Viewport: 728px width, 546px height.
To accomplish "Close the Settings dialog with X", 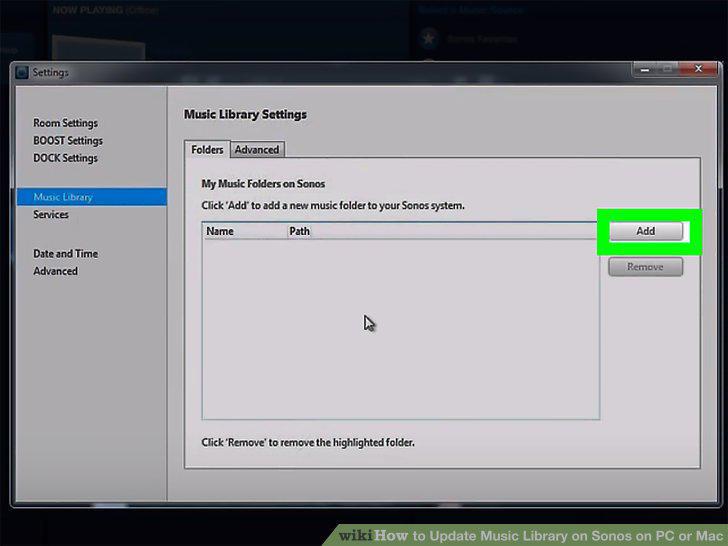I will [698, 69].
